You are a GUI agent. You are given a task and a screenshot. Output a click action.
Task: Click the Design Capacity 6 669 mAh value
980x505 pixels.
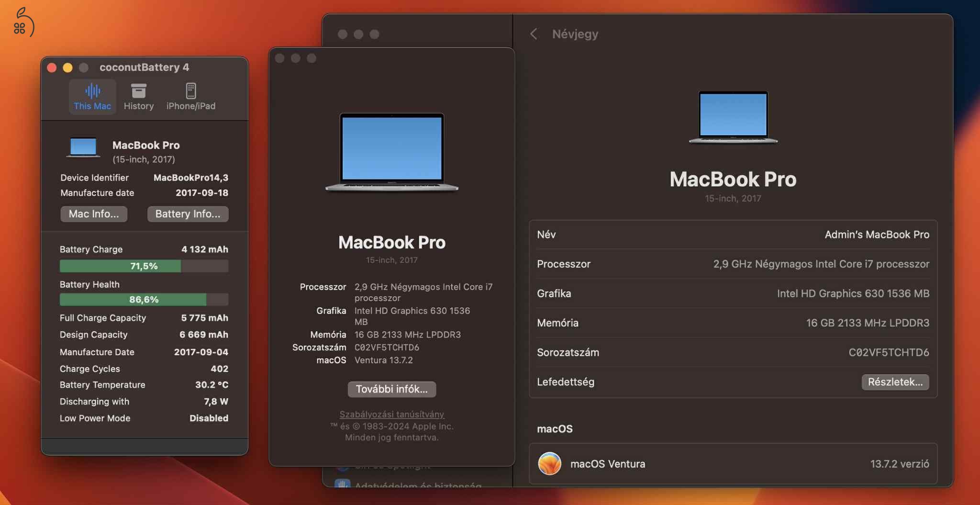click(204, 335)
